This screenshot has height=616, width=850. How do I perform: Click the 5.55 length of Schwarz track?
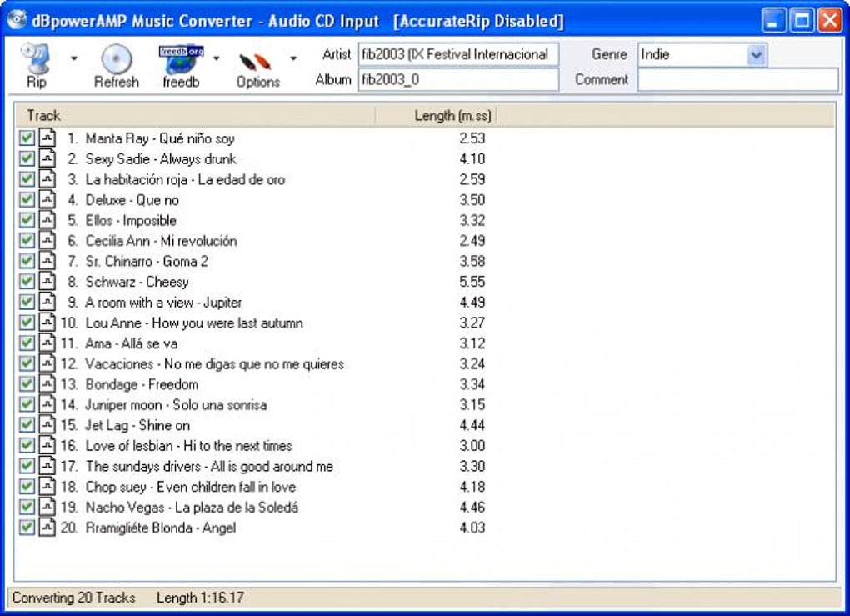click(x=472, y=282)
